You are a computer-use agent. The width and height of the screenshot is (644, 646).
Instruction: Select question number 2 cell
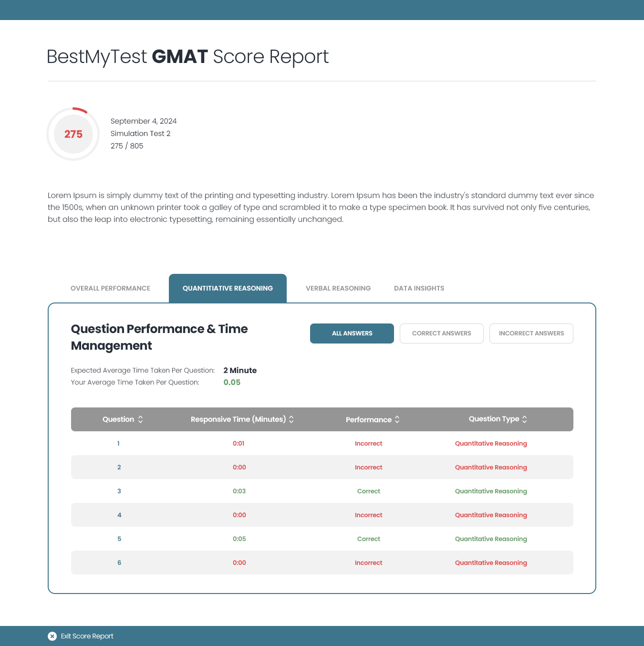pos(119,467)
